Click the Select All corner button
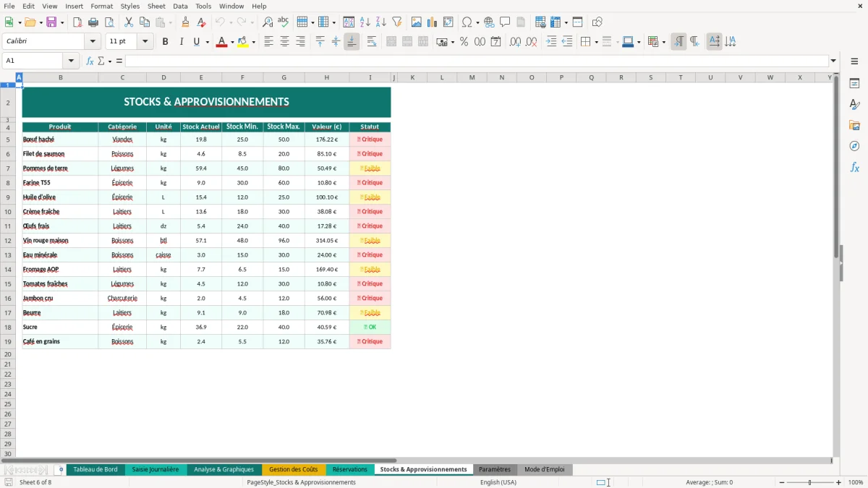The image size is (868, 488). [x=7, y=77]
